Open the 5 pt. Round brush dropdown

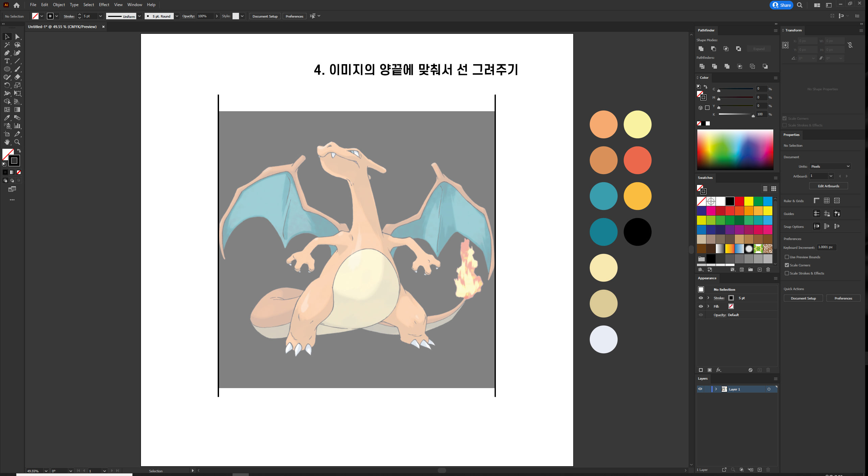(x=177, y=16)
